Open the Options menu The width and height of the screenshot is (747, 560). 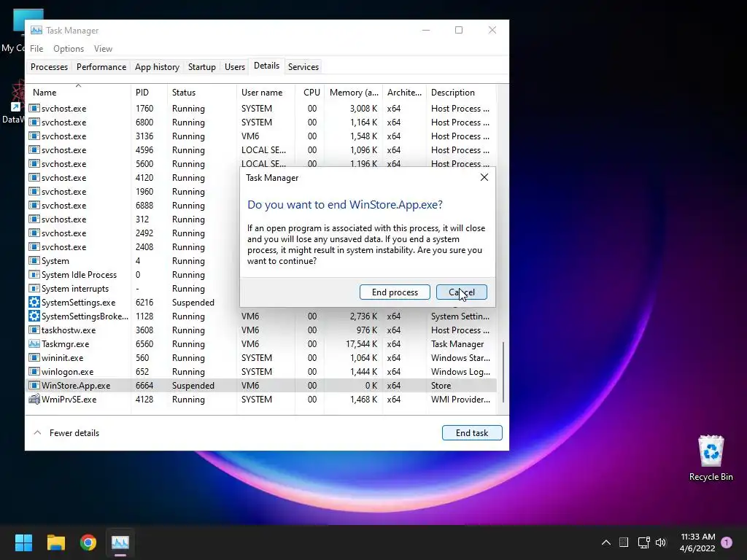69,49
